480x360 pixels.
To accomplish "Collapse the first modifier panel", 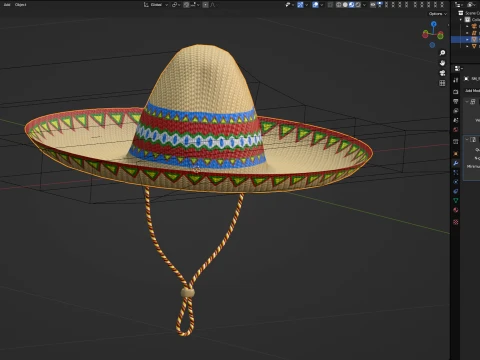I will pyautogui.click(x=467, y=102).
